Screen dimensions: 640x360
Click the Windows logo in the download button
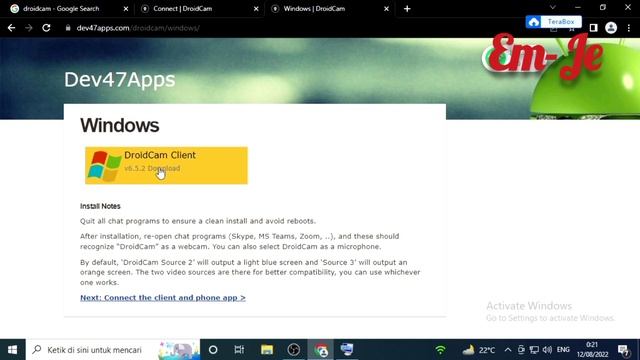104,166
